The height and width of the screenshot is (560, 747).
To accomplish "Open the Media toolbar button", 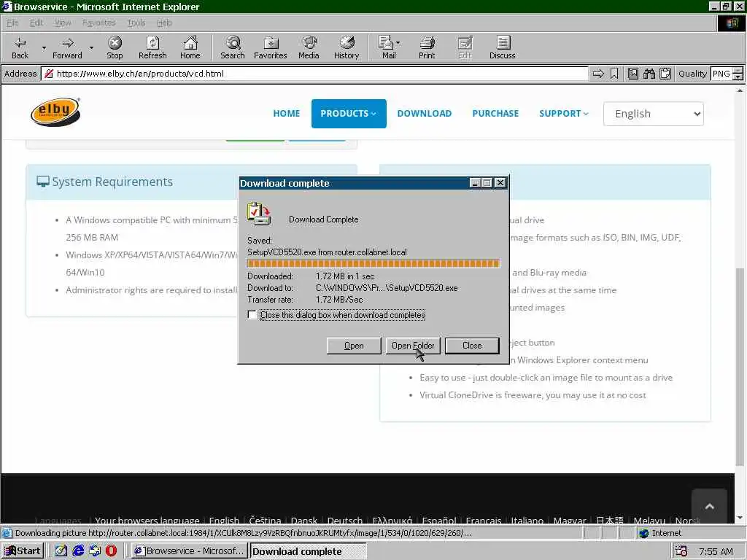I will [x=309, y=47].
